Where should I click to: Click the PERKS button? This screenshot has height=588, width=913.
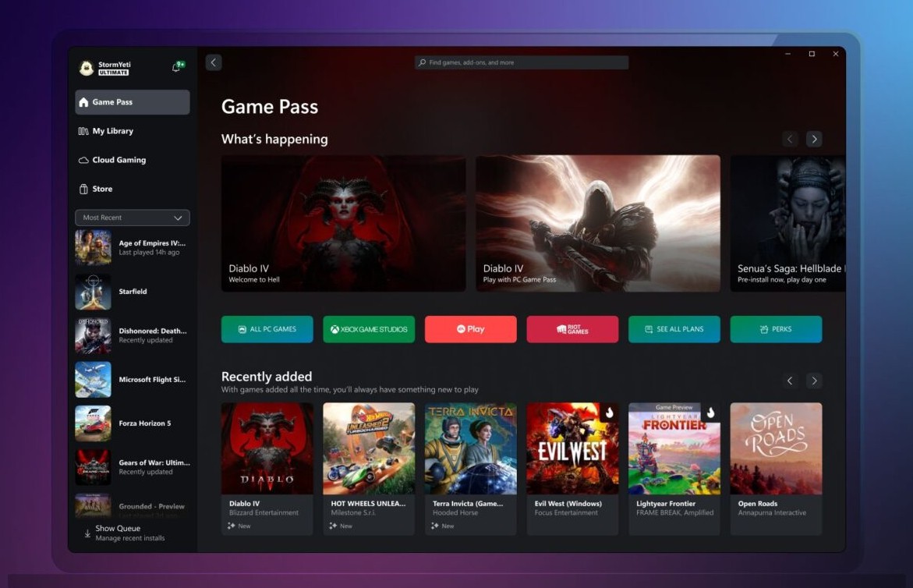pos(776,330)
